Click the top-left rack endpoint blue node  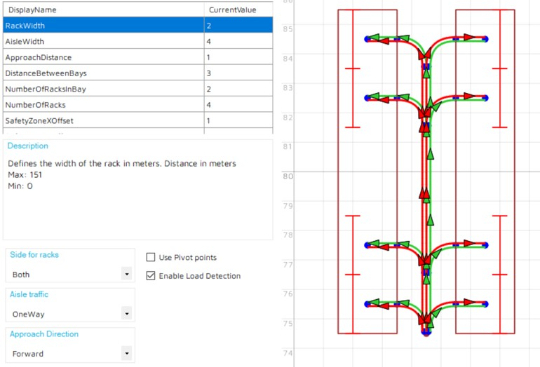(x=367, y=39)
